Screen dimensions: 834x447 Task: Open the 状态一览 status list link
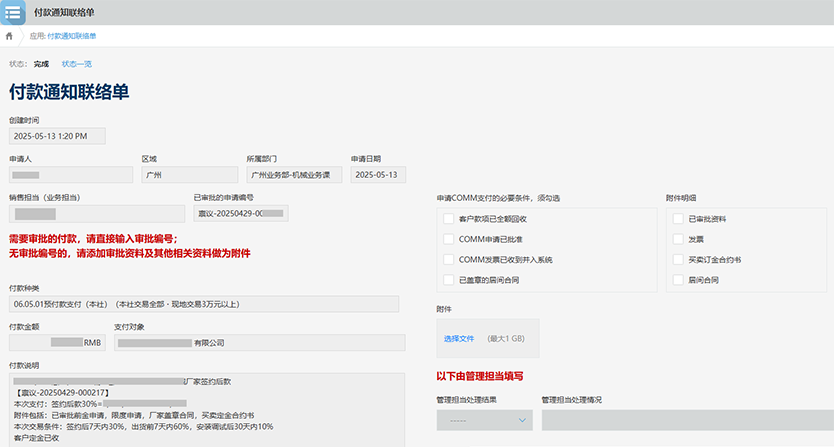coord(77,63)
